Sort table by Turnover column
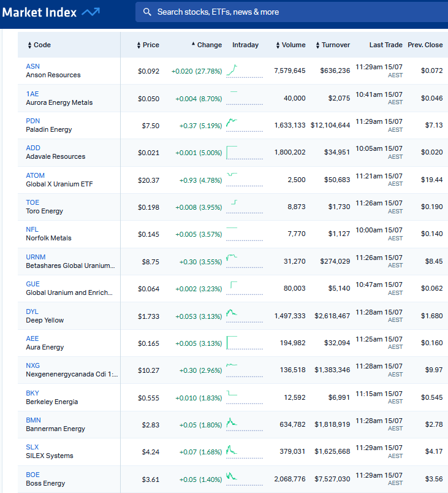The image size is (448, 493). pyautogui.click(x=333, y=45)
